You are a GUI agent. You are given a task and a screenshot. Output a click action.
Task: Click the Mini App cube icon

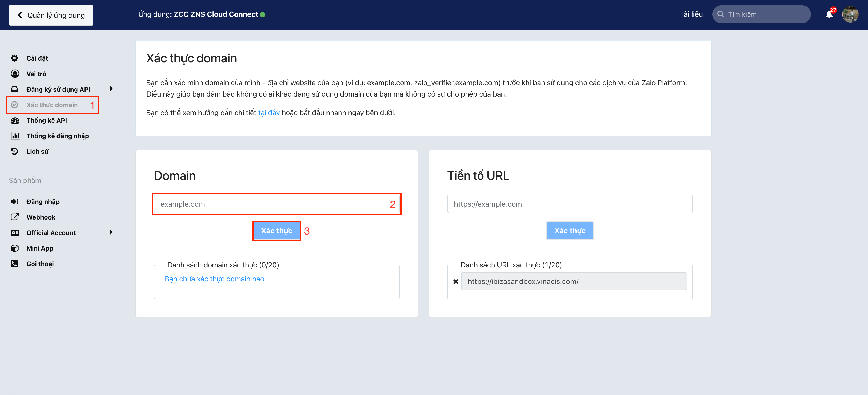pos(15,248)
